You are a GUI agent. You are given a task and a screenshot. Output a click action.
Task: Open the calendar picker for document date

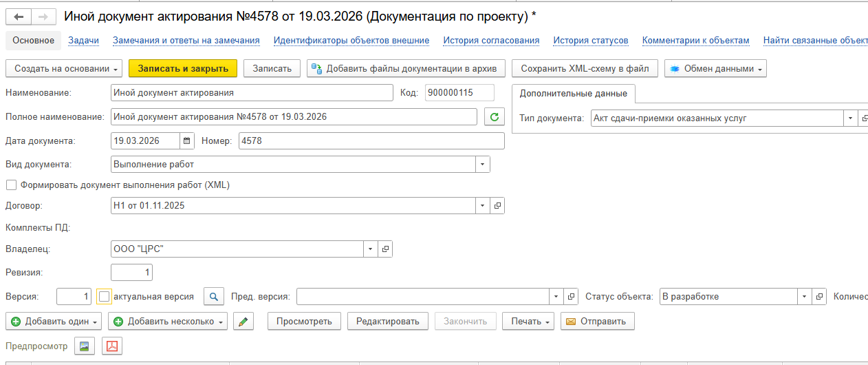click(187, 141)
